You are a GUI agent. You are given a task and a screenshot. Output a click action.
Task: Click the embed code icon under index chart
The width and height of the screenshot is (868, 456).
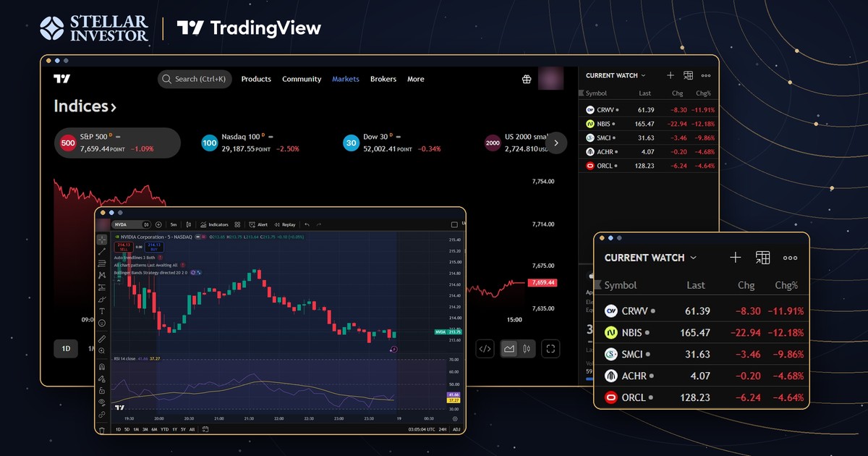coord(485,348)
